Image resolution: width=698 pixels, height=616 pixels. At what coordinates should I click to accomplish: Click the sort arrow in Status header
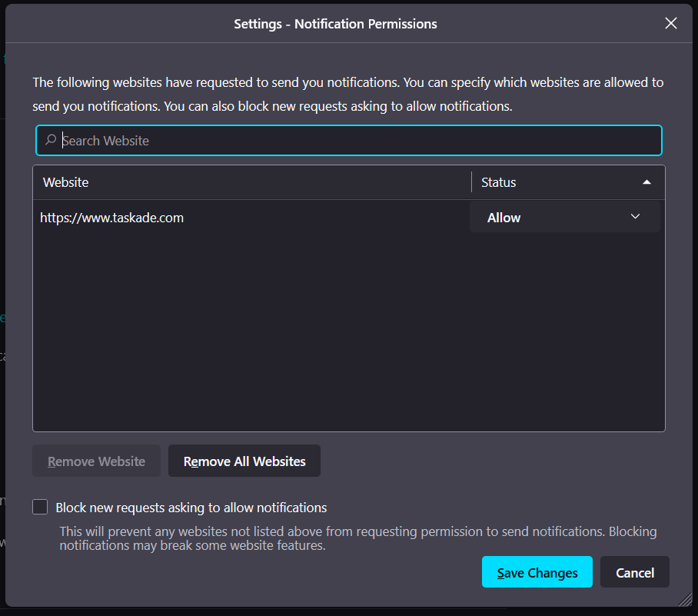tap(646, 182)
